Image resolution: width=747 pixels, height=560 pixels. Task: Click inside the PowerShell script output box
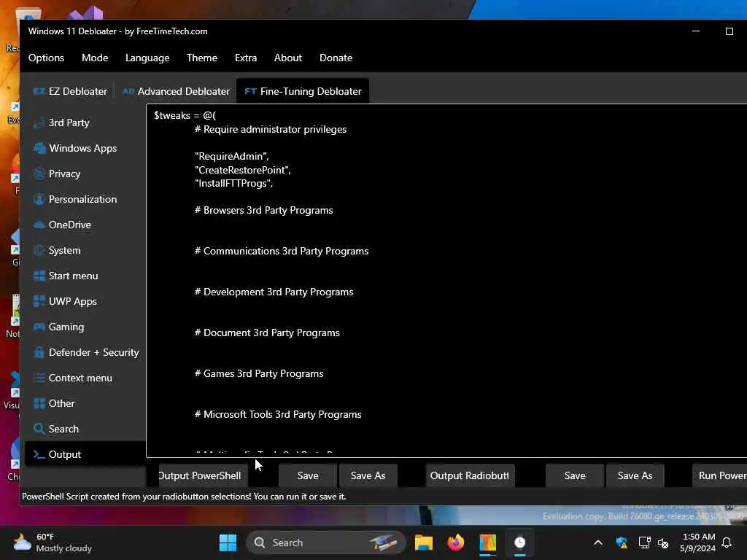pos(446,281)
